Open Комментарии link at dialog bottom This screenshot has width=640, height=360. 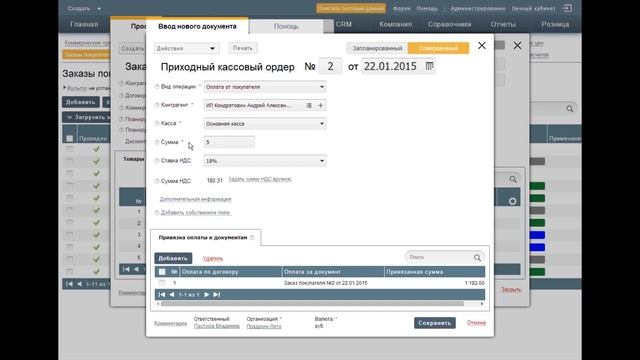tap(171, 323)
